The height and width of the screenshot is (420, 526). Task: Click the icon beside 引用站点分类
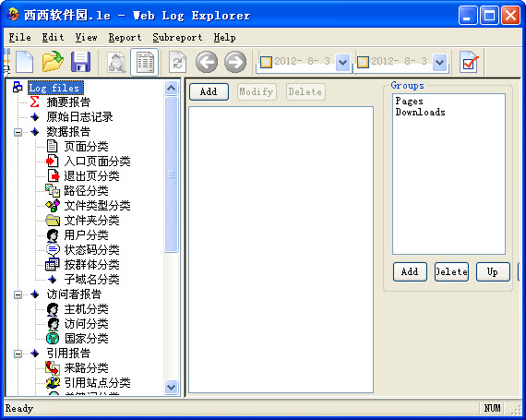53,382
